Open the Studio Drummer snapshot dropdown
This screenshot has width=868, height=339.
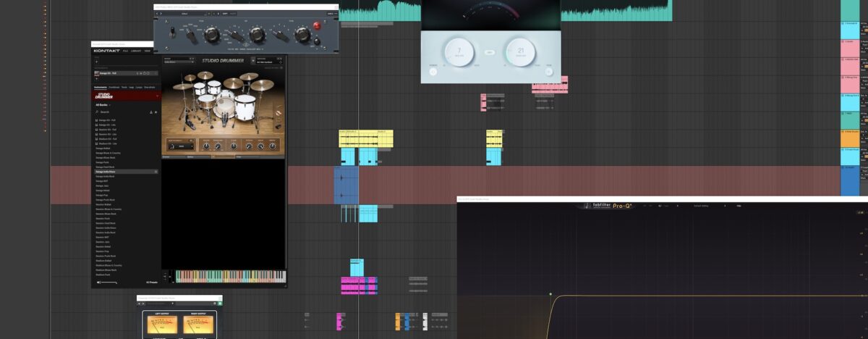click(270, 62)
